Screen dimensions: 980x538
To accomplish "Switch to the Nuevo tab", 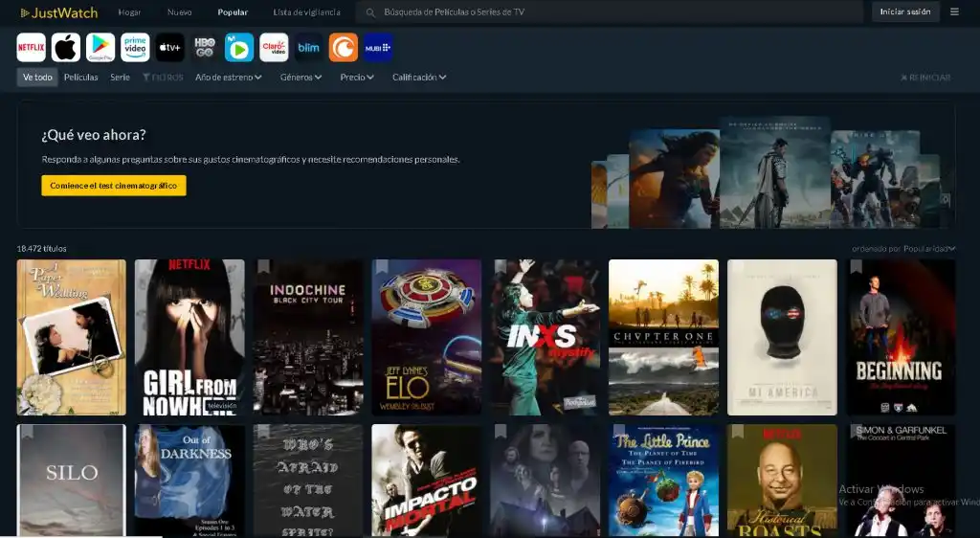I will click(x=179, y=11).
